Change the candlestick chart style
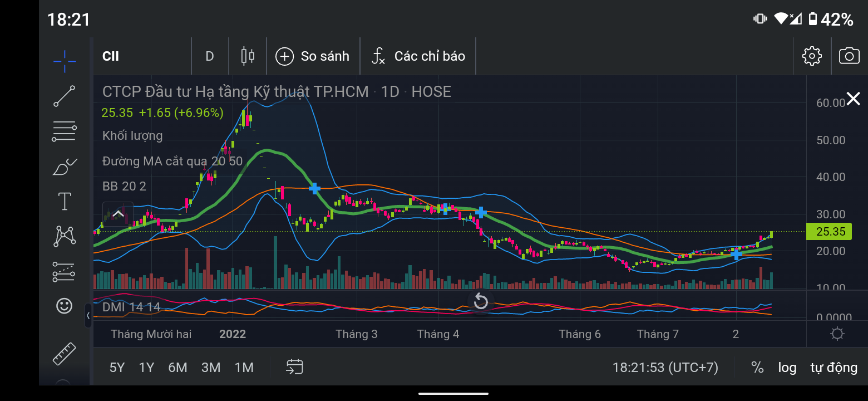The height and width of the screenshot is (401, 868). pos(248,56)
